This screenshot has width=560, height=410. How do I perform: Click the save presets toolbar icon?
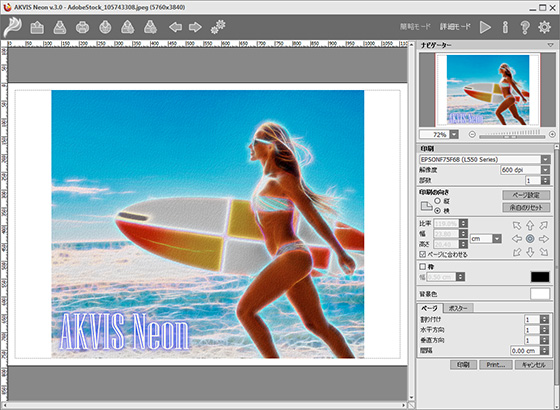click(x=150, y=27)
